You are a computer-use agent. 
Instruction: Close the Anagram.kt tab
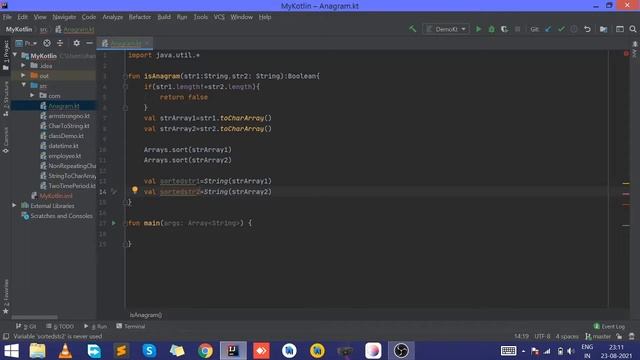147,43
